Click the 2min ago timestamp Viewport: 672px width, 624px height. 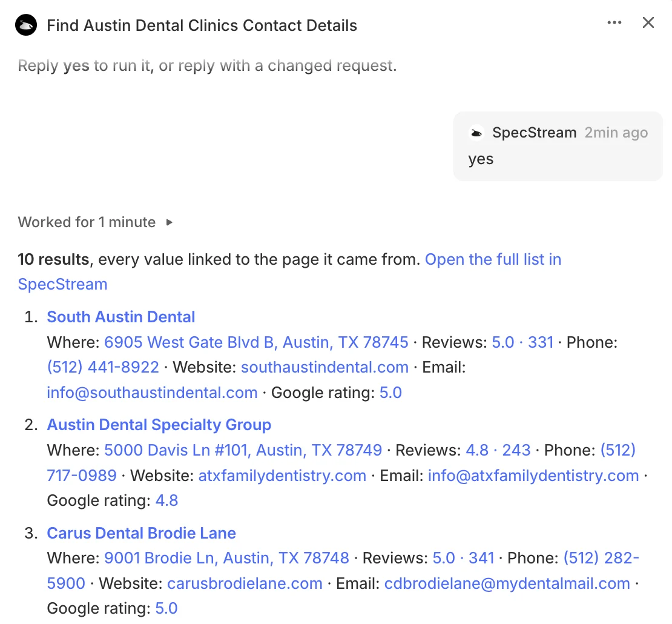click(x=616, y=133)
